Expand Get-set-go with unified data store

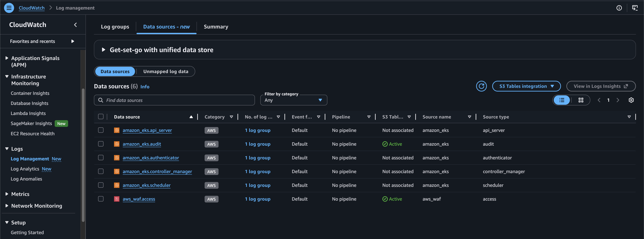(103, 50)
